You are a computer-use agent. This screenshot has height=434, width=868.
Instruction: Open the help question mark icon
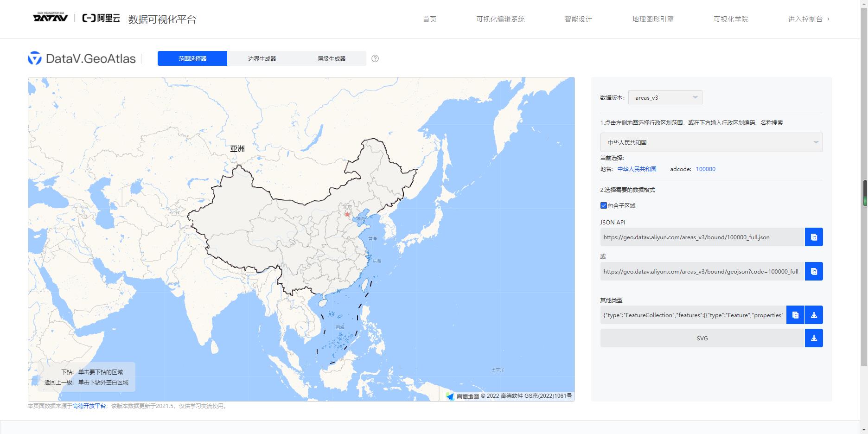[x=375, y=58]
